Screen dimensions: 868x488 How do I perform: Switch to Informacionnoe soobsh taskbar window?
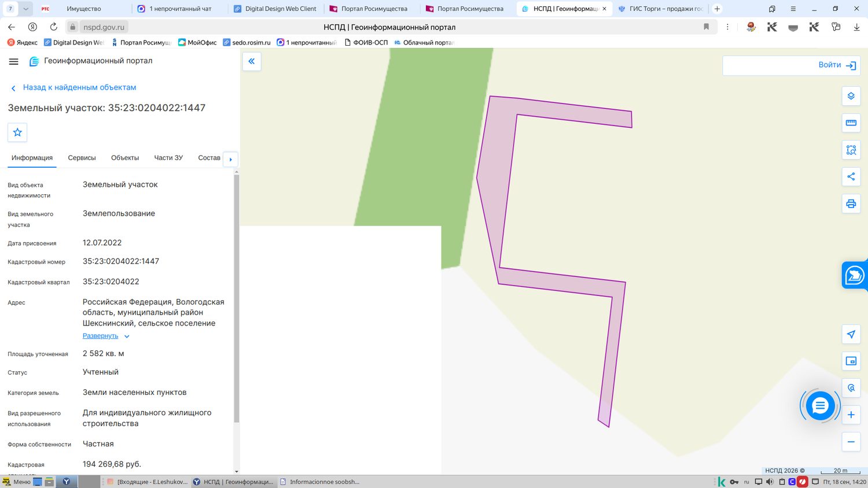pyautogui.click(x=320, y=482)
